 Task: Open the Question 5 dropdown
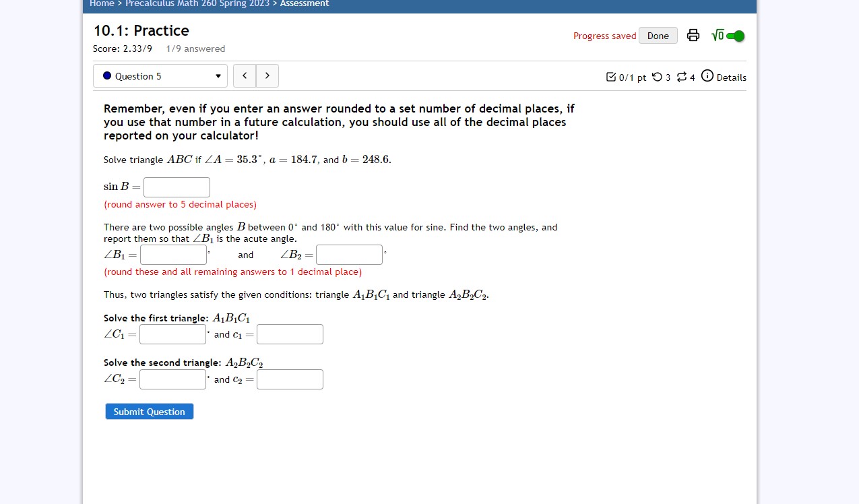(160, 76)
